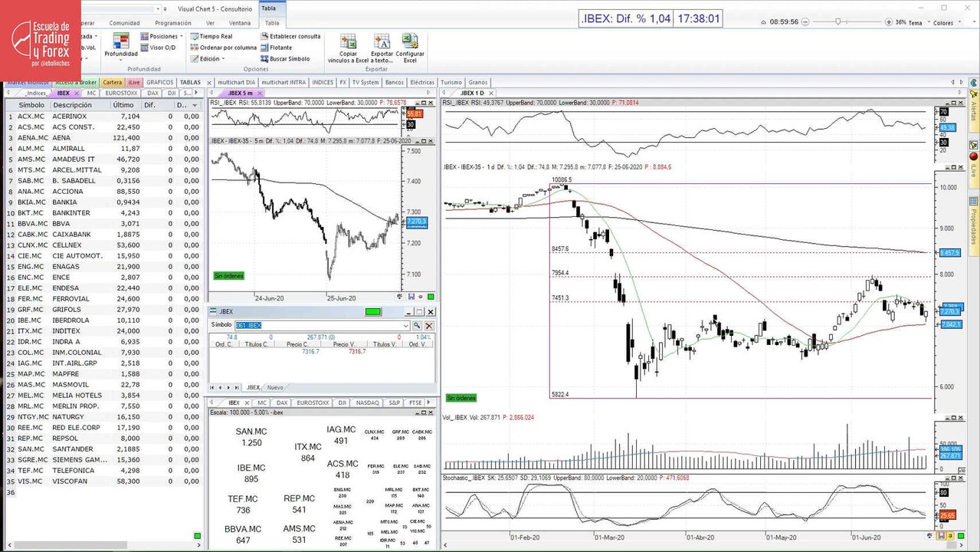The width and height of the screenshot is (980, 552).
Task: Open the Posiciones dropdown arrow
Action: tap(182, 36)
